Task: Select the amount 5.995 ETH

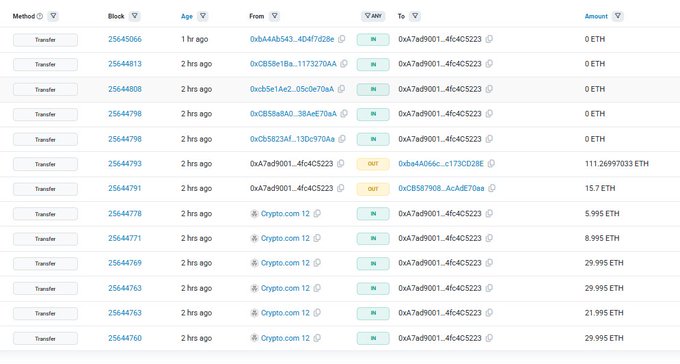Action: pyautogui.click(x=602, y=213)
